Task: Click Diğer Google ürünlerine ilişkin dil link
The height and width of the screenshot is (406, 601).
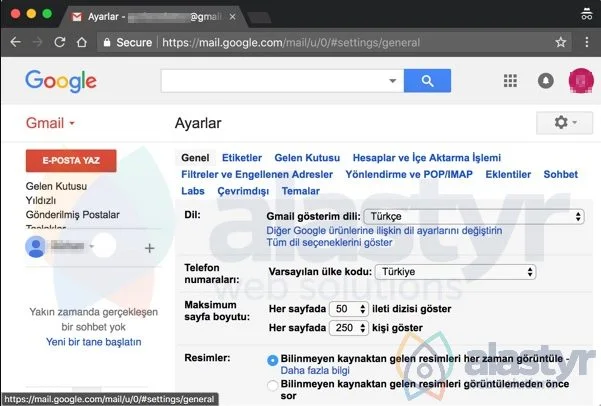Action: coord(384,231)
